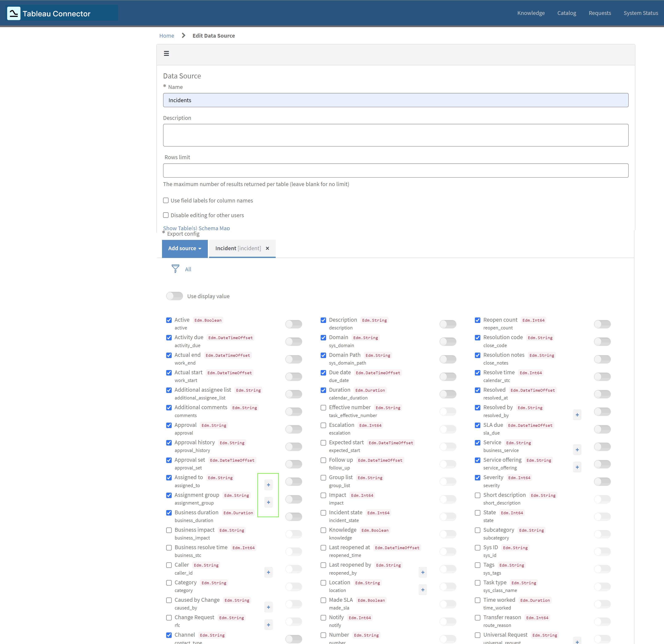Screen dimensions: 664x644
Task: Enable Use field labels for column names
Action: tap(166, 200)
